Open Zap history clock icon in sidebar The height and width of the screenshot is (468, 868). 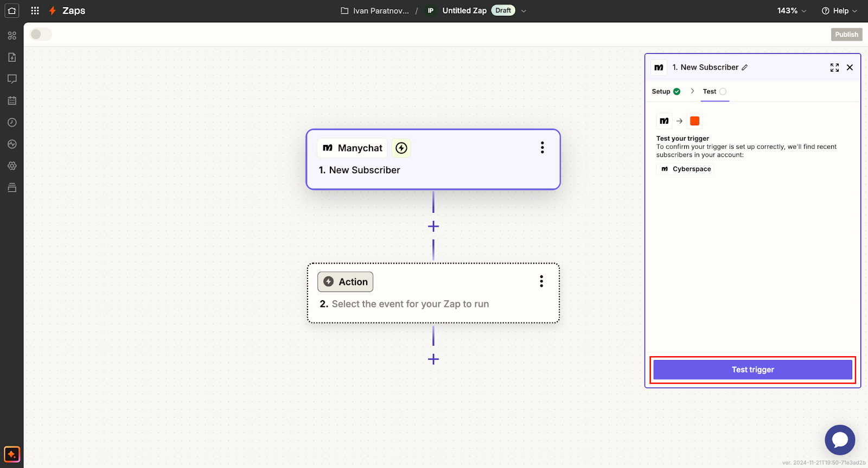pyautogui.click(x=12, y=123)
